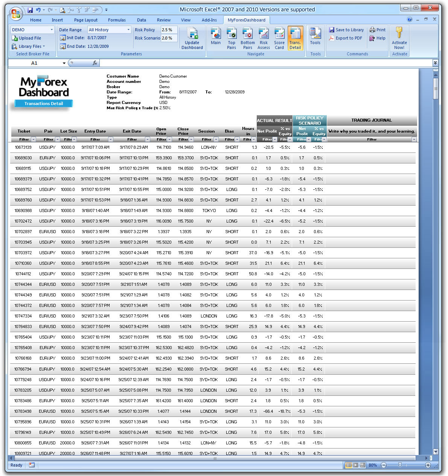Click the Transactions Detail banner button
The height and width of the screenshot is (476, 448).
pos(44,104)
